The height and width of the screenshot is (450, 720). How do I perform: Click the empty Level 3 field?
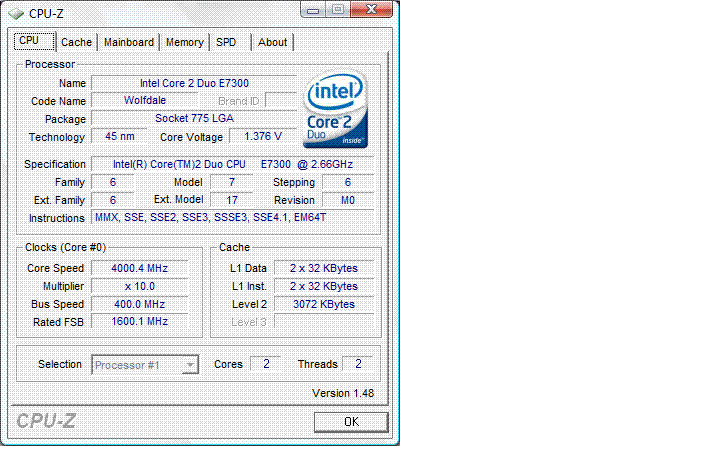pos(324,321)
